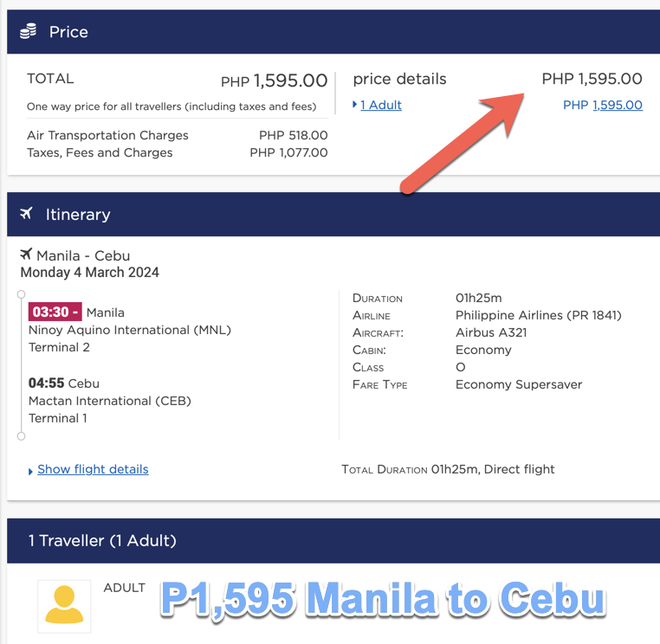This screenshot has height=644, width=660.
Task: Click the small plane icon beside Manila - Cebu
Action: [26, 255]
